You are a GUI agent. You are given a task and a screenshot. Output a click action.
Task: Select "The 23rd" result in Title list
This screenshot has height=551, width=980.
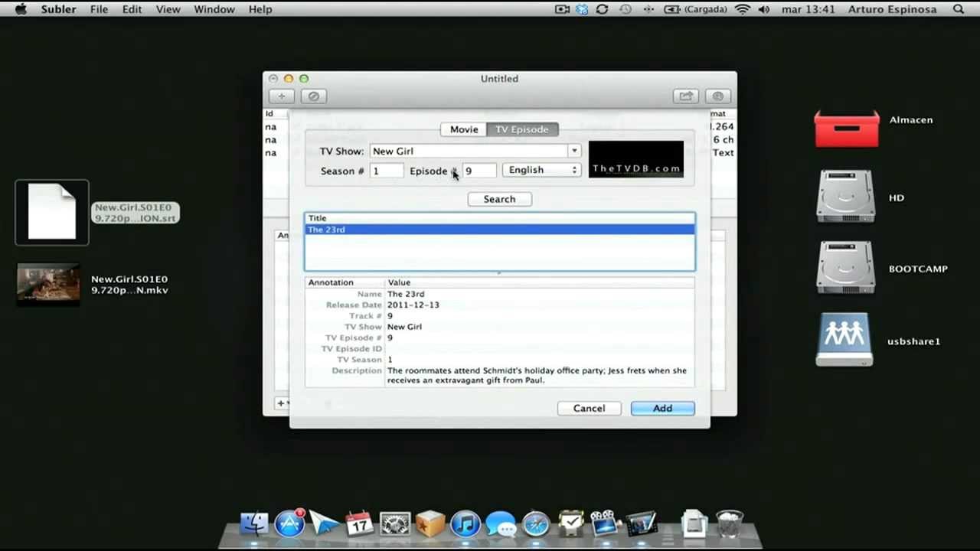pos(499,230)
